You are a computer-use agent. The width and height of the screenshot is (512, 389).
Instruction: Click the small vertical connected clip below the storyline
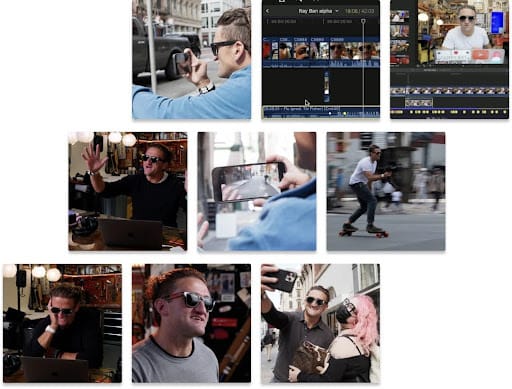point(326,86)
